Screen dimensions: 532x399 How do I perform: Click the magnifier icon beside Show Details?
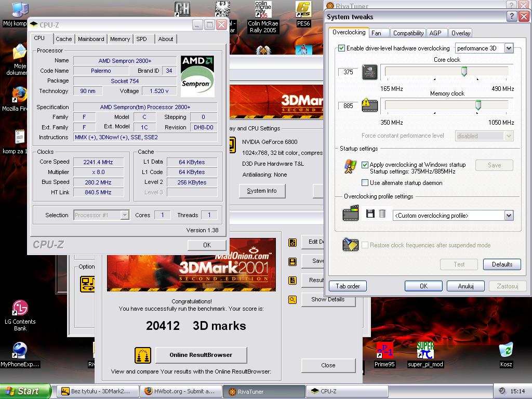click(292, 300)
